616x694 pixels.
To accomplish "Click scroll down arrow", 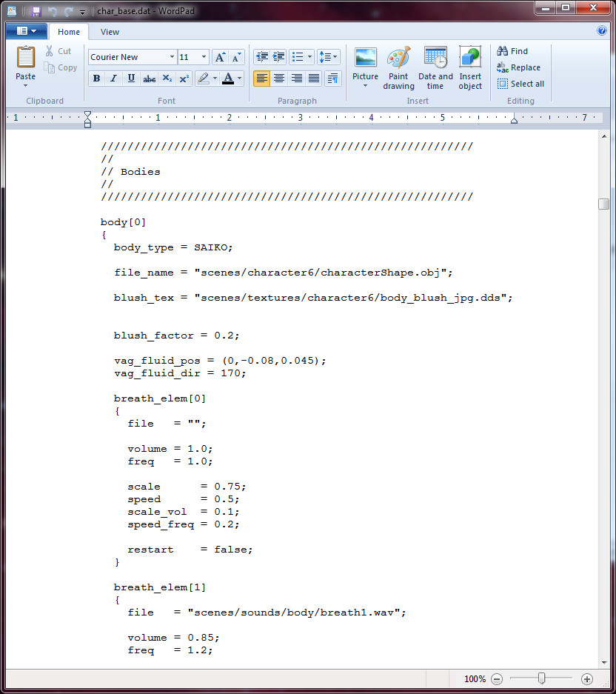I will click(604, 663).
